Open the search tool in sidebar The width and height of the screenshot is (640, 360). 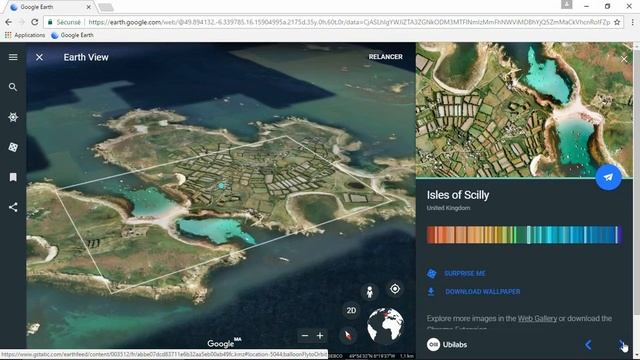pos(13,87)
